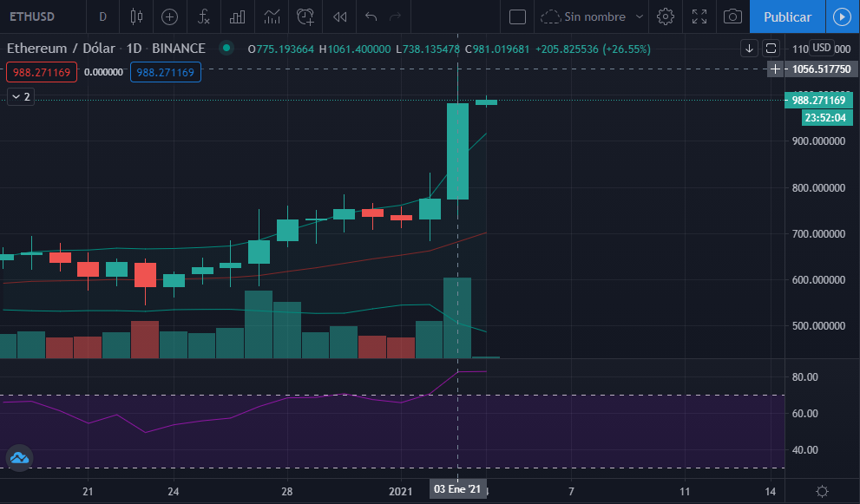Image resolution: width=860 pixels, height=504 pixels.
Task: Redo the last action
Action: click(395, 16)
